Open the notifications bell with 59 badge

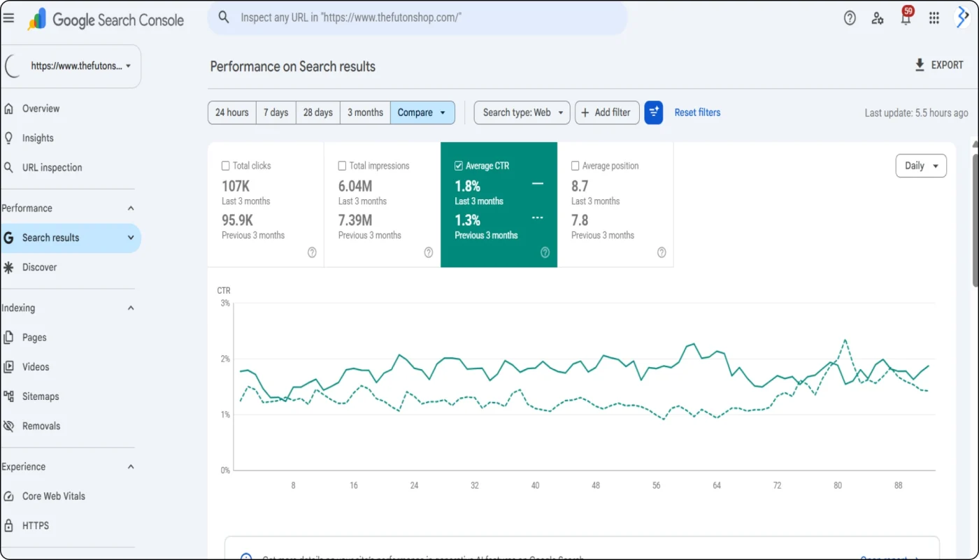[x=906, y=17]
